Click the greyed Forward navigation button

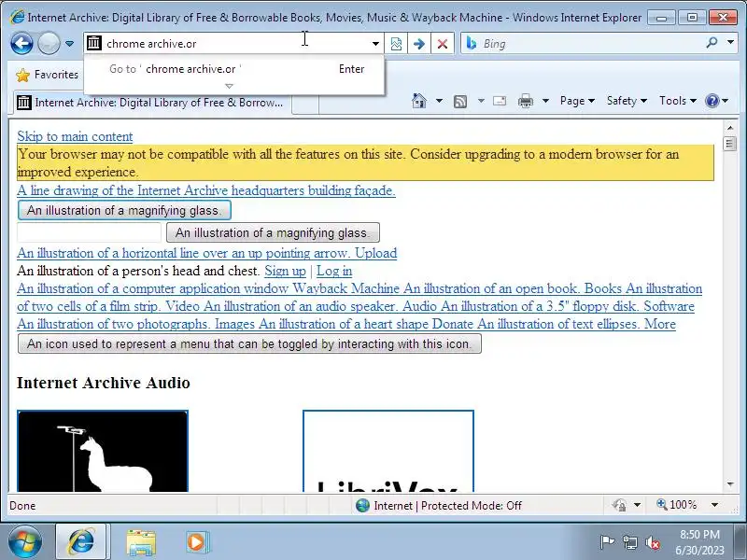coord(49,43)
